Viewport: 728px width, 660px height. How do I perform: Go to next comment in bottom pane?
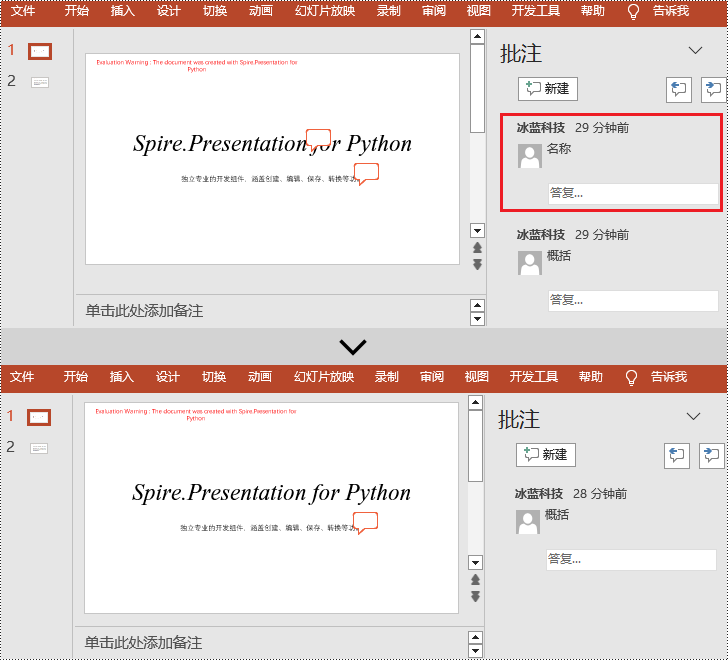pyautogui.click(x=711, y=455)
